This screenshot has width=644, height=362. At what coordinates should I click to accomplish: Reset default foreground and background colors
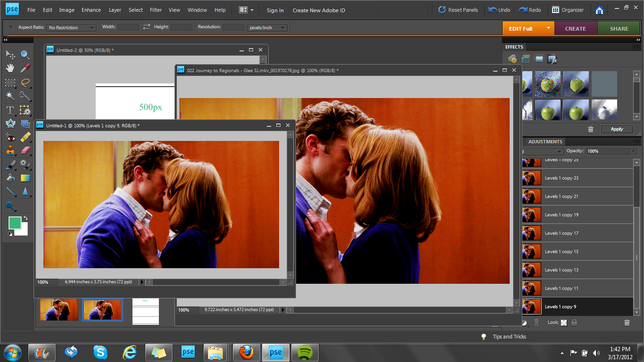coord(10,234)
